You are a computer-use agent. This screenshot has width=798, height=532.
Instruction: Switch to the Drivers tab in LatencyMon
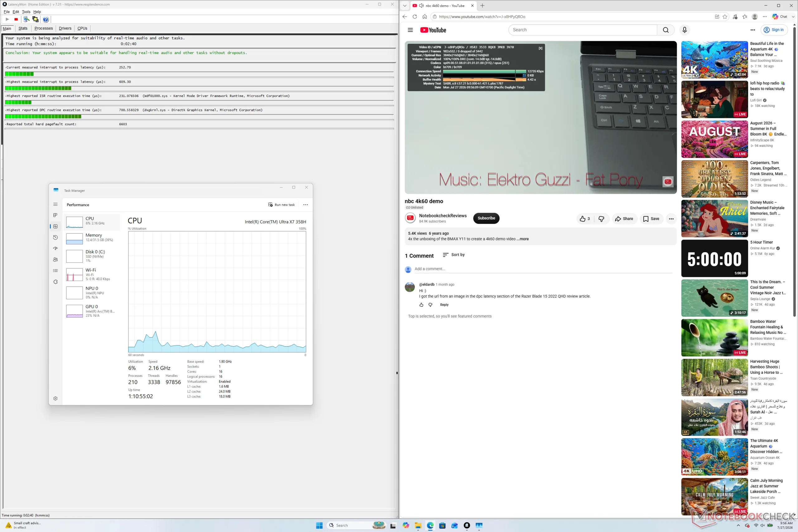[x=65, y=28]
